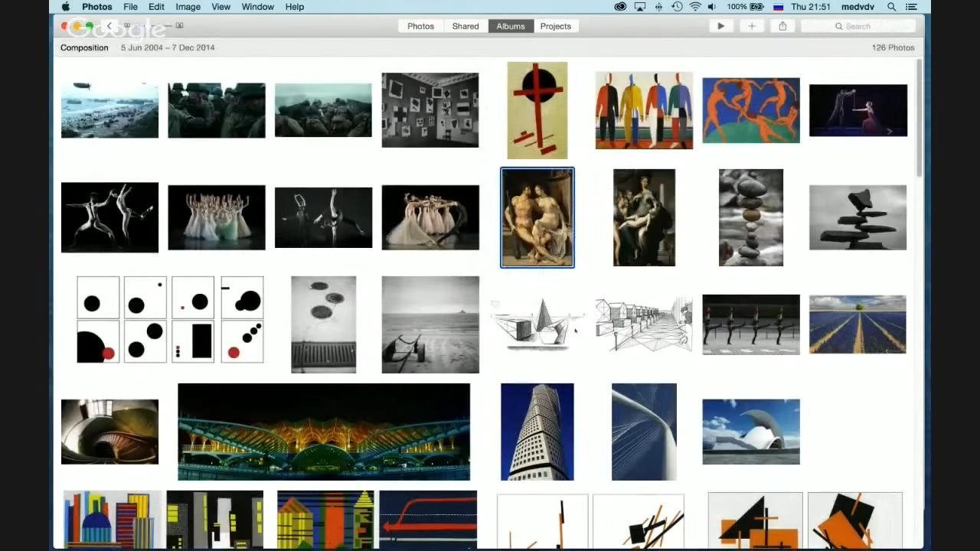980x551 pixels.
Task: Click the blue-outlined selected classical painting
Action: (537, 217)
